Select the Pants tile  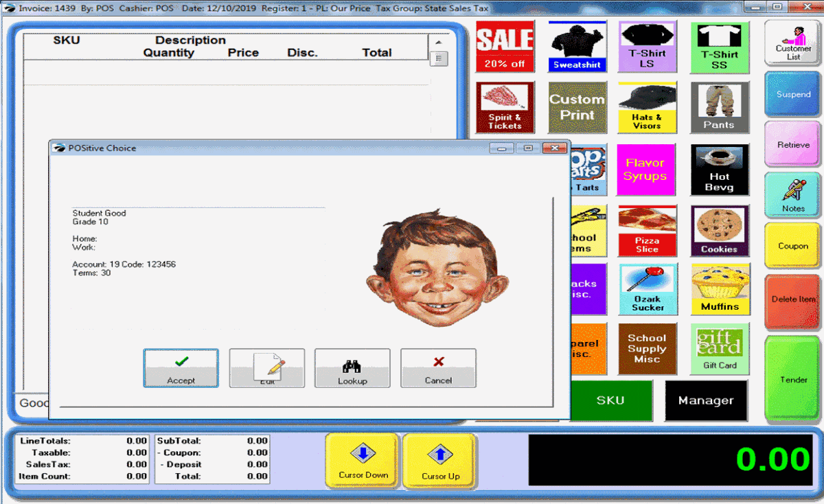[719, 107]
